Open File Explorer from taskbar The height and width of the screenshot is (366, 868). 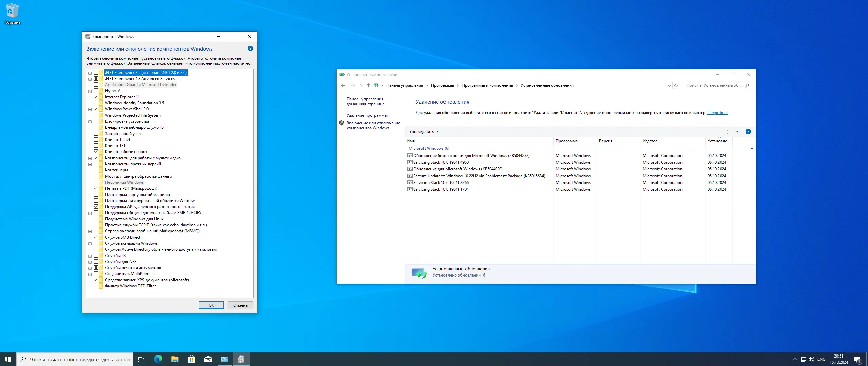pyautogui.click(x=175, y=359)
